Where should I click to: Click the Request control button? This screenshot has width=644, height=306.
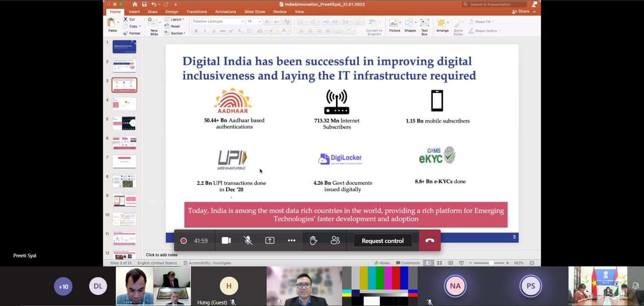382,241
